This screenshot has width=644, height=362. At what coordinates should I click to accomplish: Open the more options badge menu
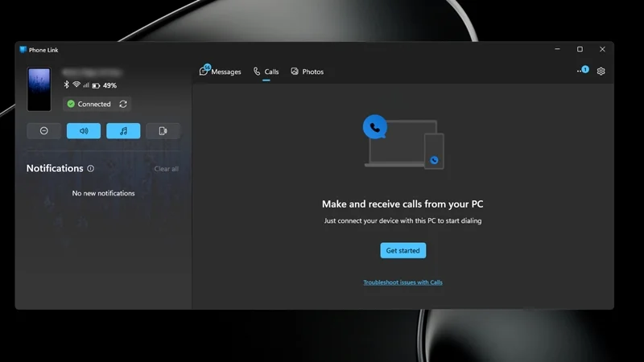click(x=583, y=70)
